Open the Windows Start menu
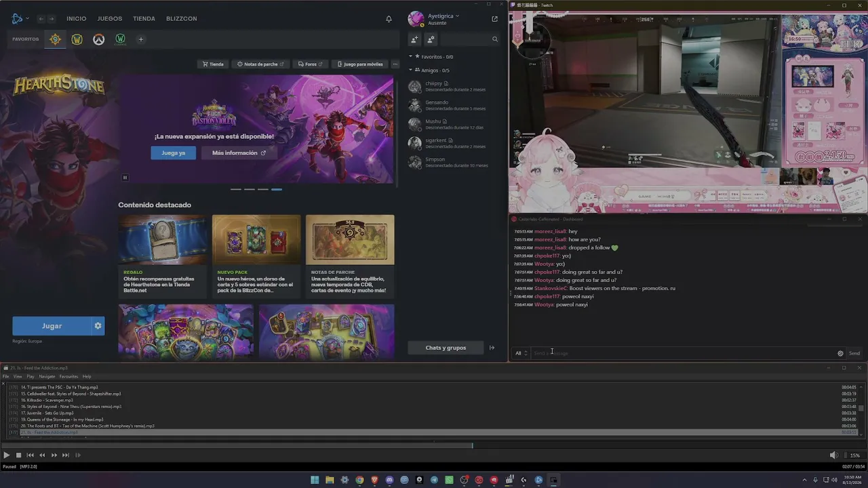The width and height of the screenshot is (868, 488). (315, 480)
